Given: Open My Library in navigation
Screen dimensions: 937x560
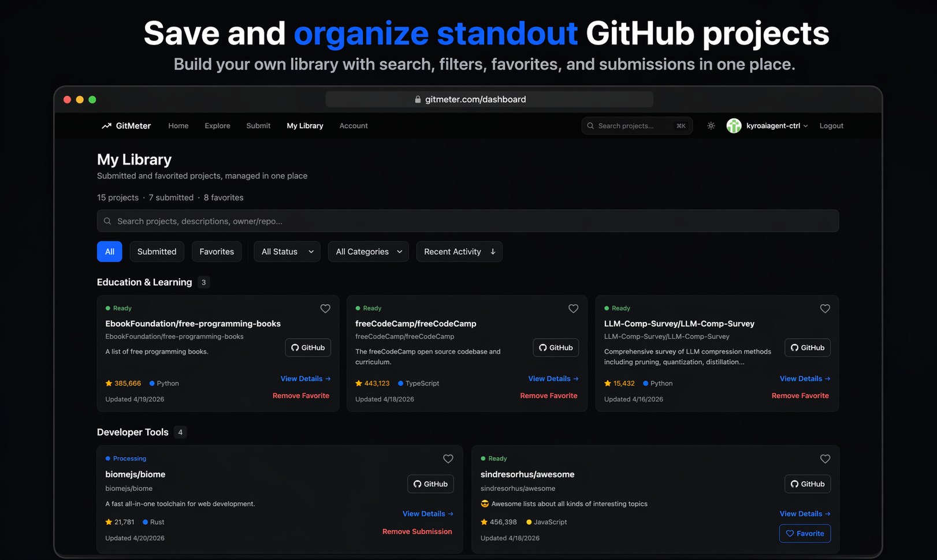Looking at the screenshot, I should (x=305, y=126).
